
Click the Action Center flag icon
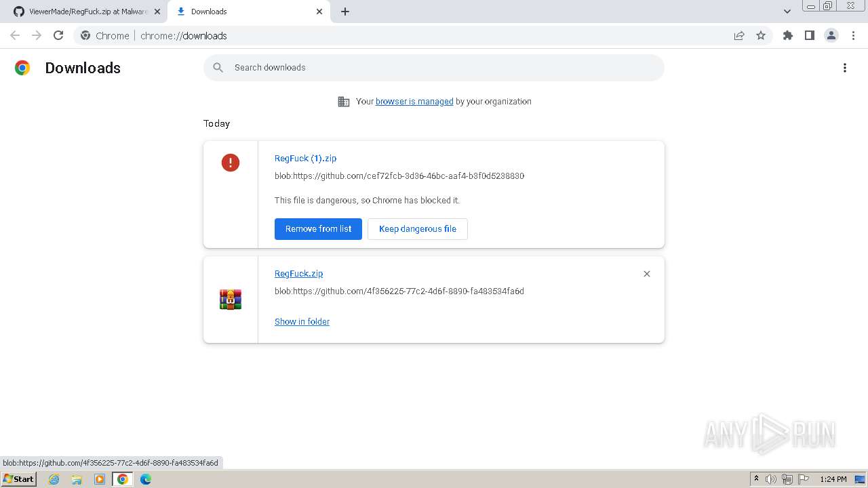pos(804,479)
